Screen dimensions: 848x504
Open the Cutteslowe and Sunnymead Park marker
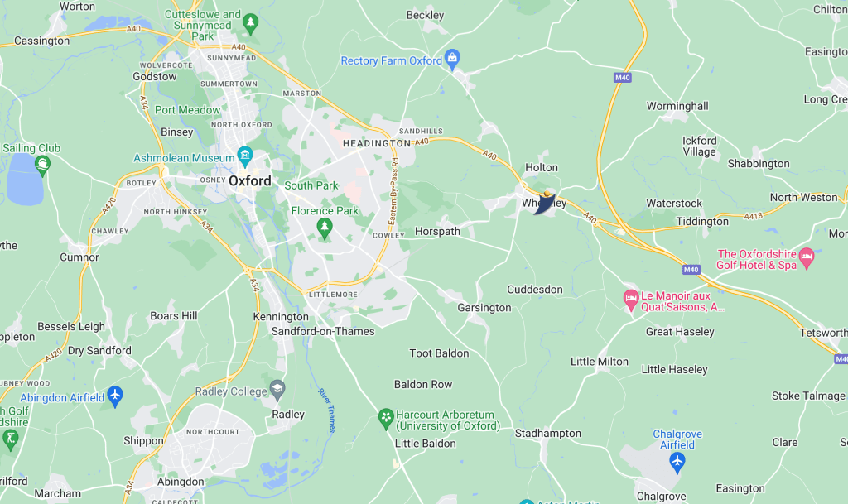(250, 24)
